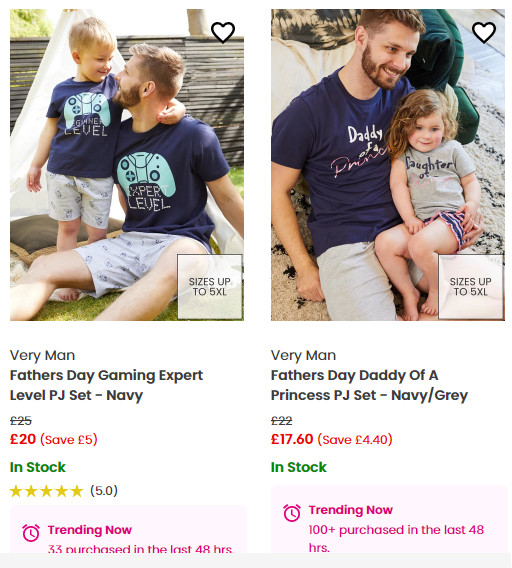Screen dimensions: 512x568
Task: Click the £20 sale price
Action: click(x=23, y=439)
